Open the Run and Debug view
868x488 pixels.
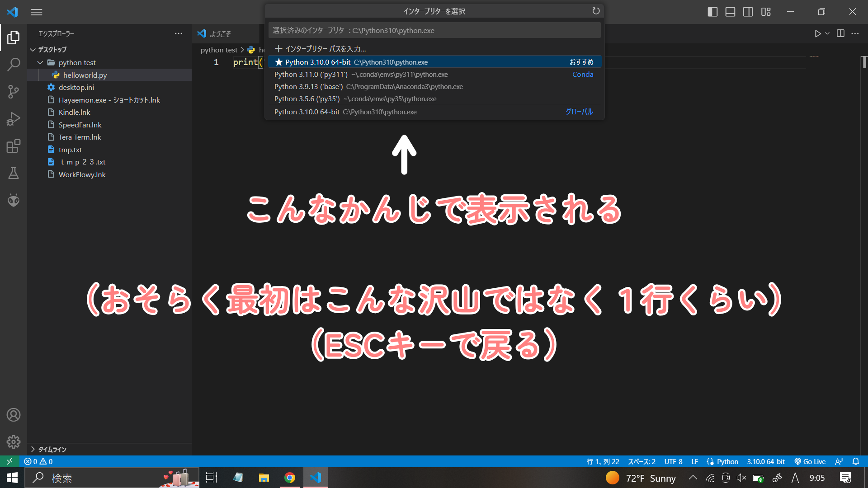pyautogui.click(x=14, y=119)
